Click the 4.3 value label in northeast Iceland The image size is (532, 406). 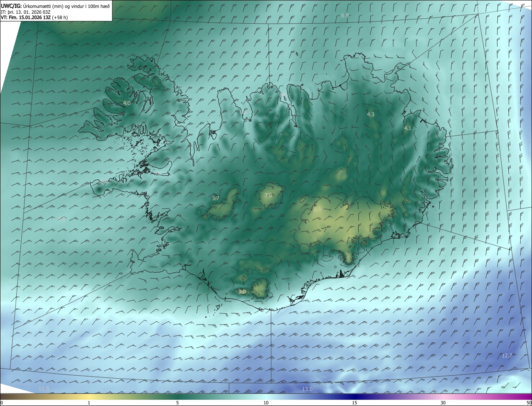pyautogui.click(x=371, y=114)
